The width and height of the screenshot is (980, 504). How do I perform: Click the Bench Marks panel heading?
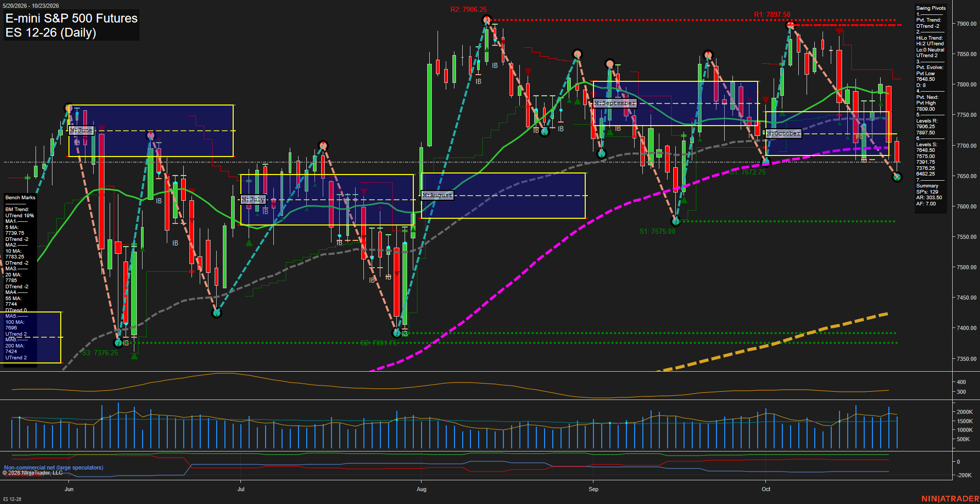click(20, 198)
